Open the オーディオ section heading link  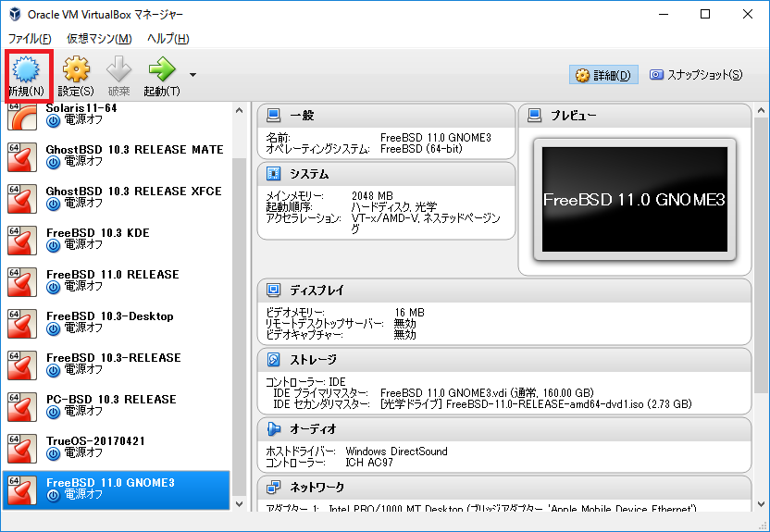[x=314, y=429]
